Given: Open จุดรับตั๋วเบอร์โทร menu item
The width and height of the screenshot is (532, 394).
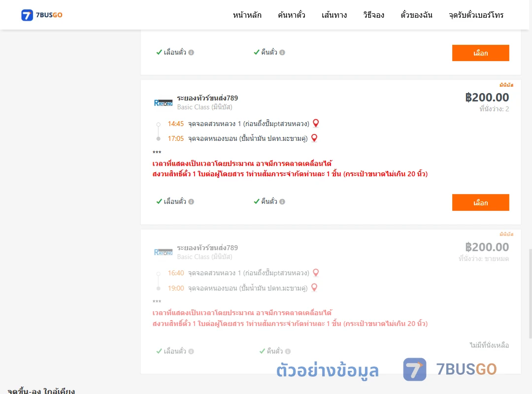Looking at the screenshot, I should tap(476, 15).
